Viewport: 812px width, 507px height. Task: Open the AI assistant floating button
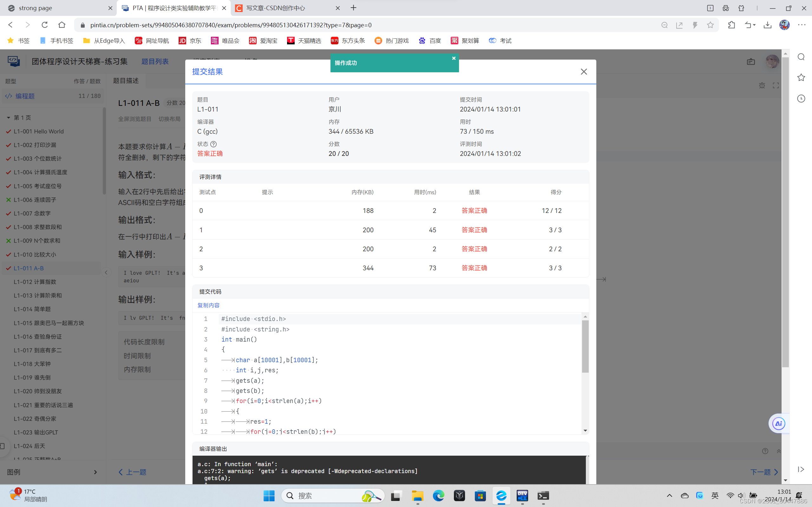point(778,423)
